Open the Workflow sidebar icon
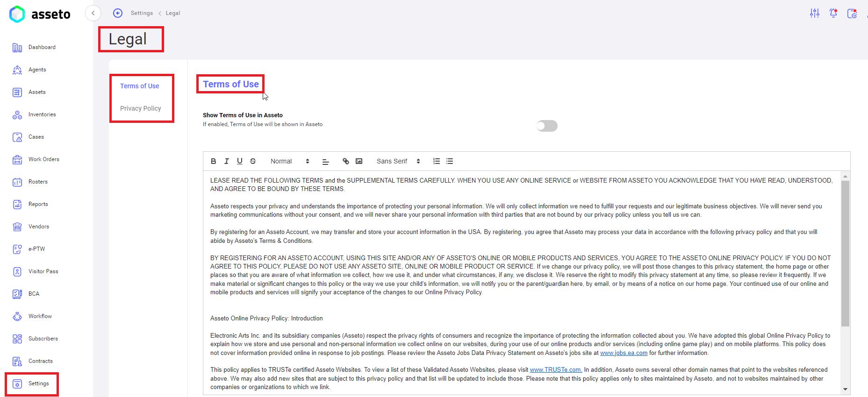Screen dimensions: 868x397 click(17, 317)
